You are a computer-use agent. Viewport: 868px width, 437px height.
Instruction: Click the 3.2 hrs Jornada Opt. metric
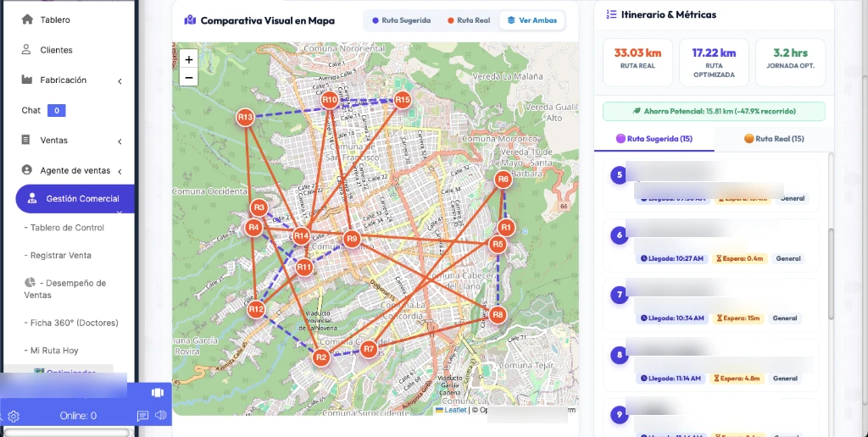point(791,63)
